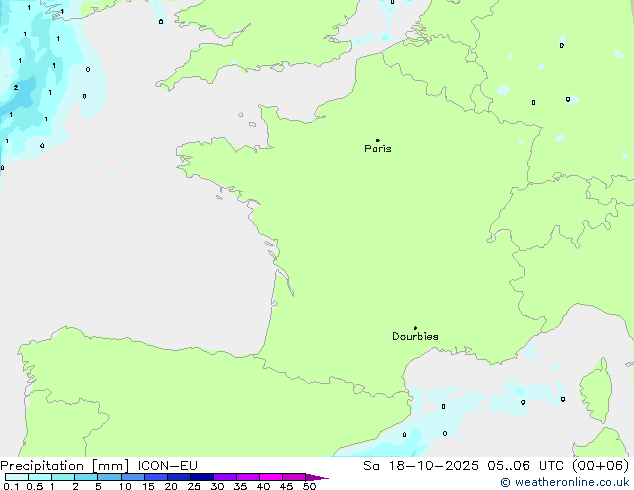Click the legend label '40'
The height and width of the screenshot is (490, 634).
coord(263,486)
